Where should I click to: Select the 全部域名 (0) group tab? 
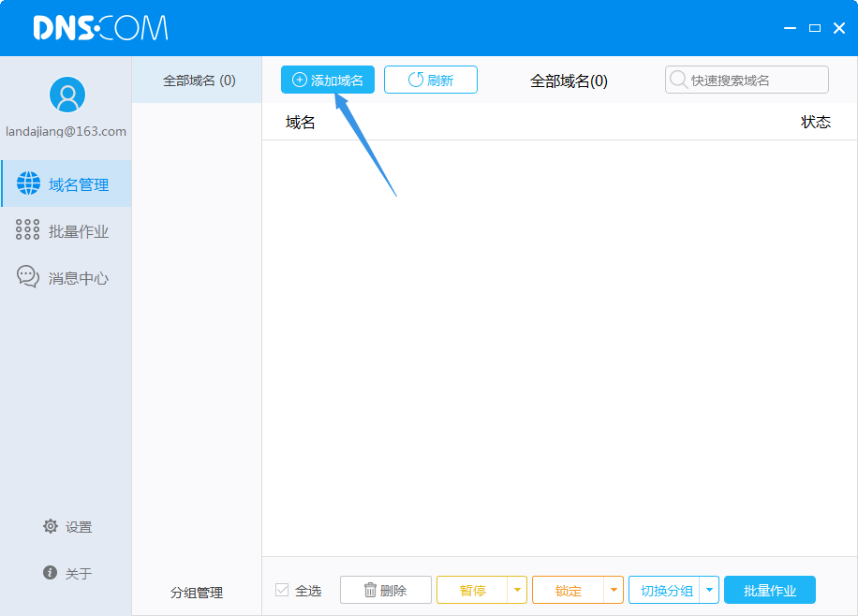tap(199, 81)
